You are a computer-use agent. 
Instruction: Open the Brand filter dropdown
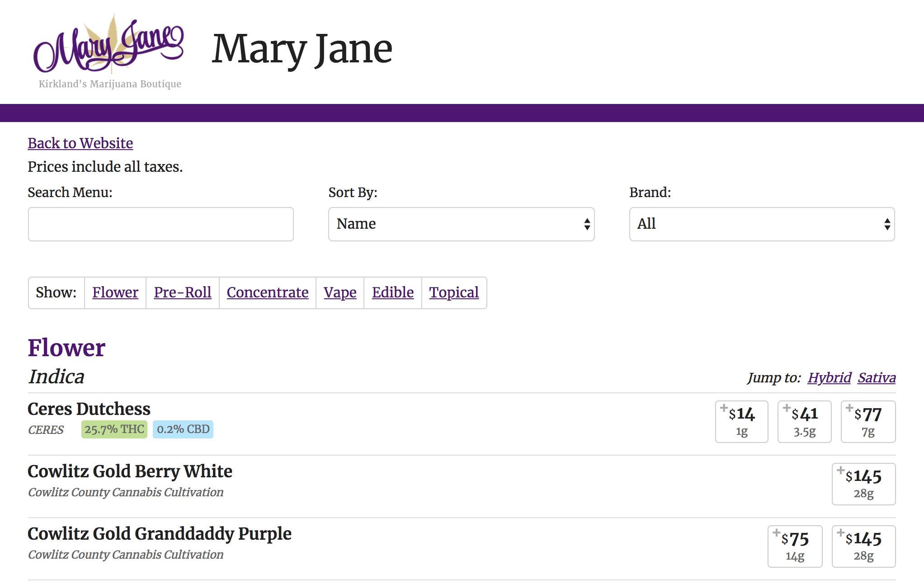[762, 224]
